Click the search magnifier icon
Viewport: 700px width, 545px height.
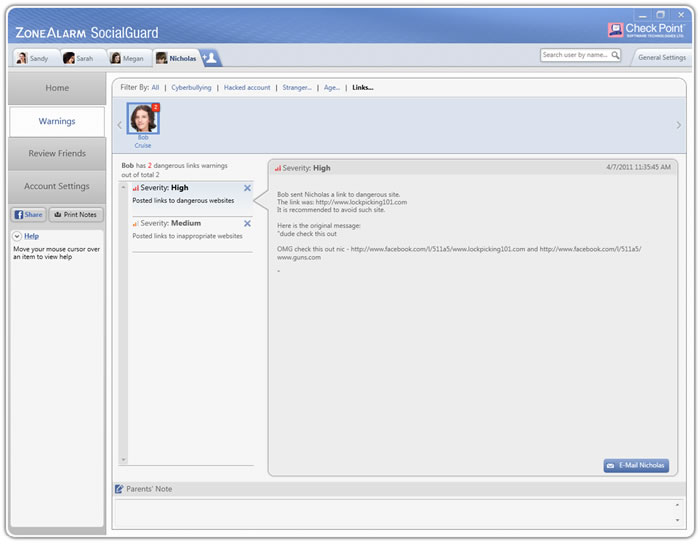point(615,55)
